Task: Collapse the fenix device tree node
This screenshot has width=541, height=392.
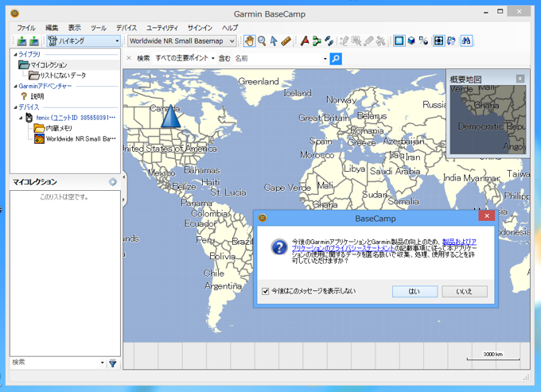Action: point(21,118)
